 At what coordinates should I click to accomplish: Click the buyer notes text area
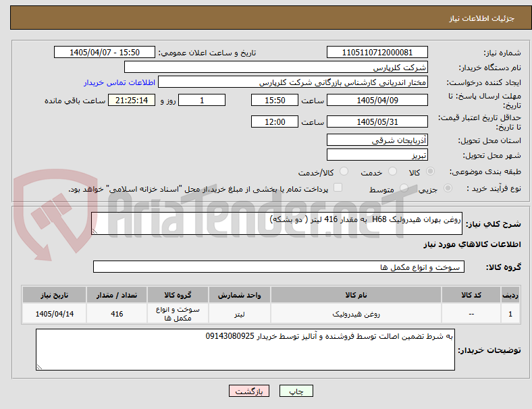245,350
